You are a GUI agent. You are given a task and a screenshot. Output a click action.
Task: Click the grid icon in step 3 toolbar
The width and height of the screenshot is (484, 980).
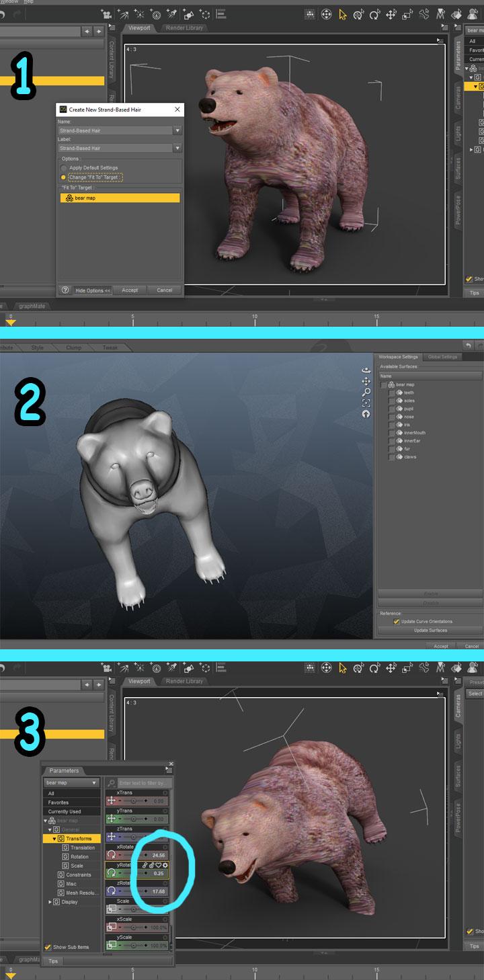pos(309,668)
